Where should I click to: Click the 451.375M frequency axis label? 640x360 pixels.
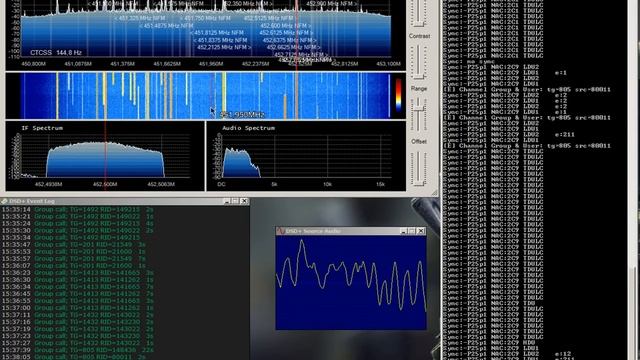[122, 64]
